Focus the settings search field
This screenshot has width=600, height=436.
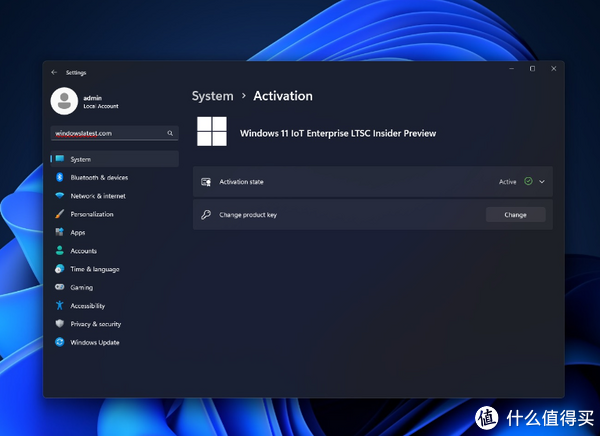tap(114, 133)
